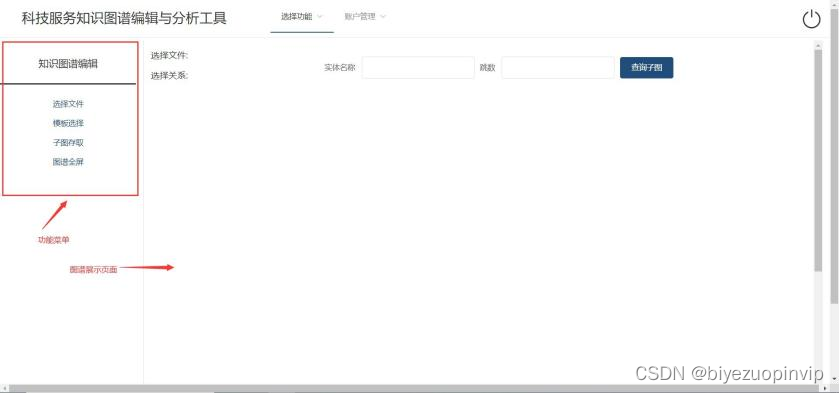Screen dimensions: 839x393
Task: Click the 科技服务知识图谱编辑与分析工具 title
Action: (124, 18)
